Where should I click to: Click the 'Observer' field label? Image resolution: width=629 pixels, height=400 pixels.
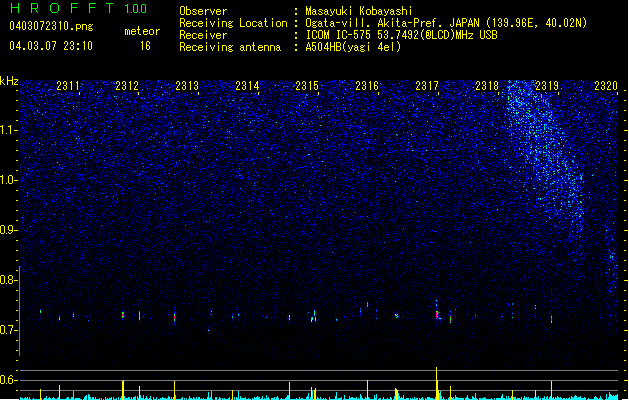(x=203, y=11)
